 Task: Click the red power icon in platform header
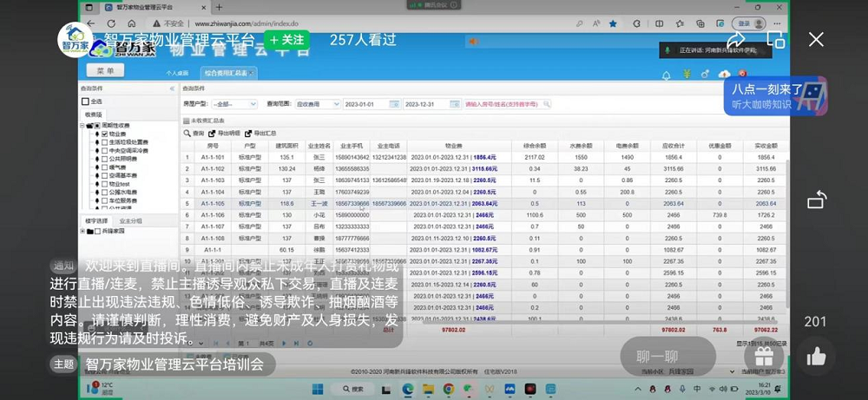point(743,74)
